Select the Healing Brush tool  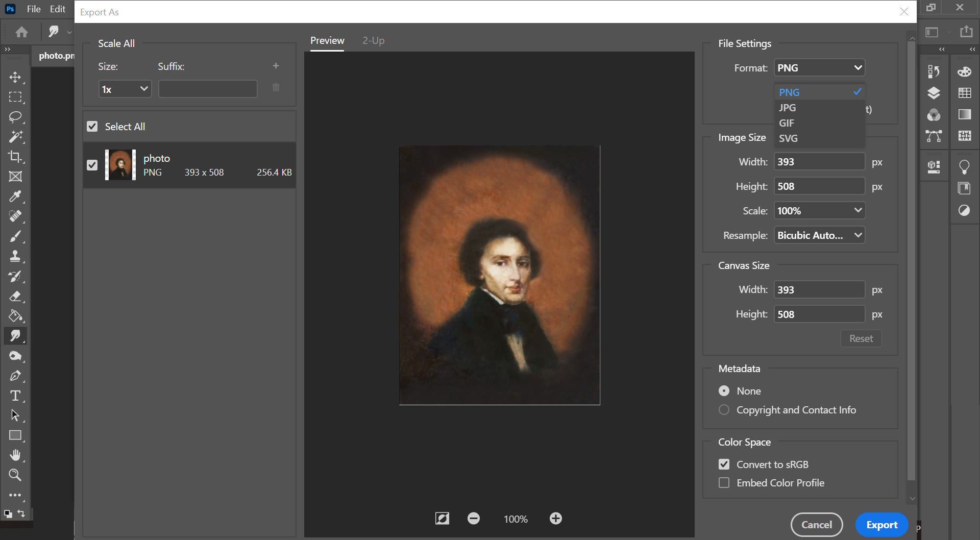[x=15, y=216]
